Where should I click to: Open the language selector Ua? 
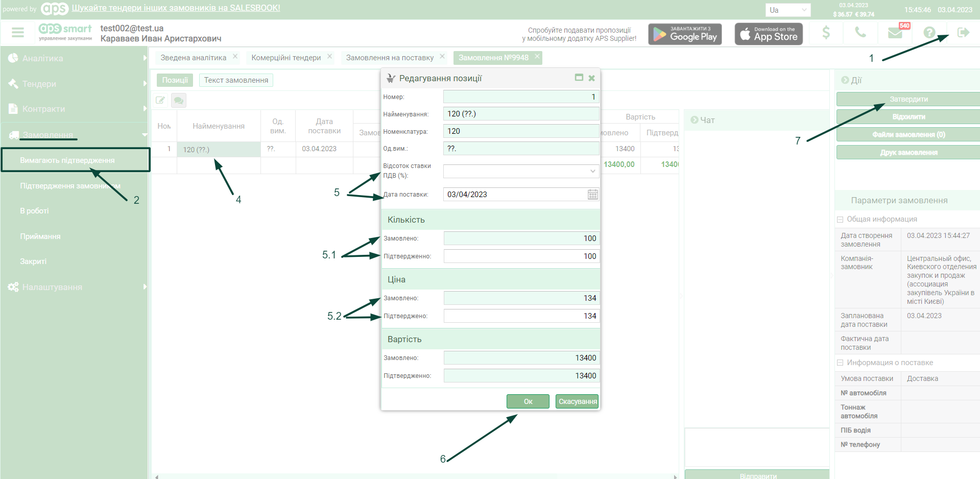(x=788, y=10)
